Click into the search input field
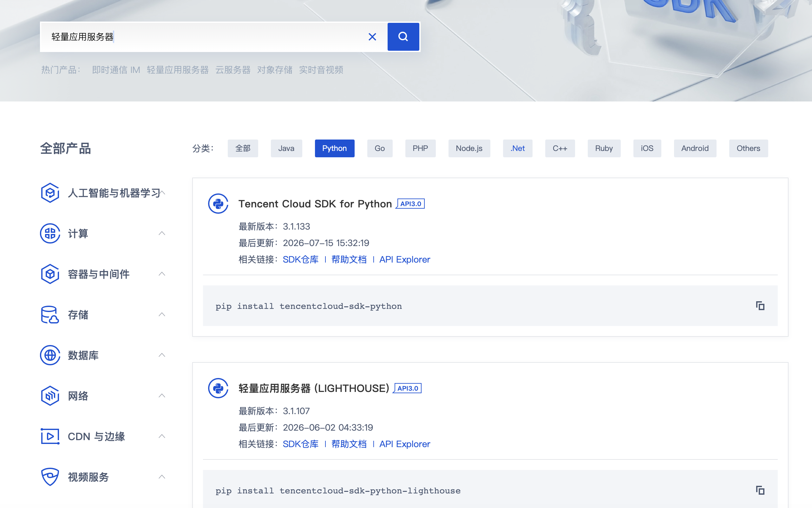 pyautogui.click(x=205, y=36)
